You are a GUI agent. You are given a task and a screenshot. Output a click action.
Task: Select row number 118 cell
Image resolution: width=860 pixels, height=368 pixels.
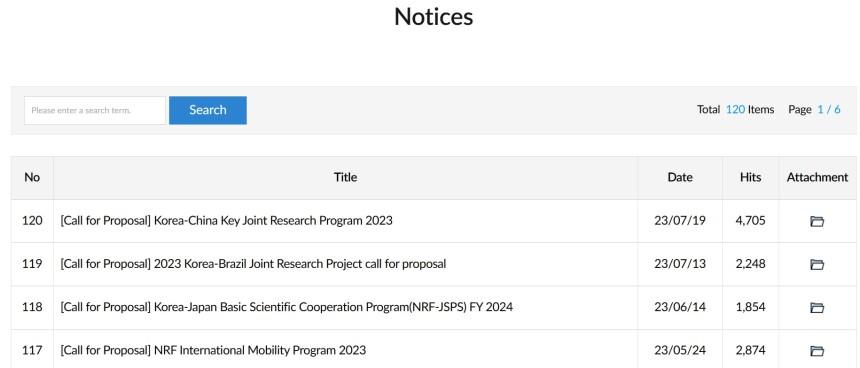click(32, 307)
